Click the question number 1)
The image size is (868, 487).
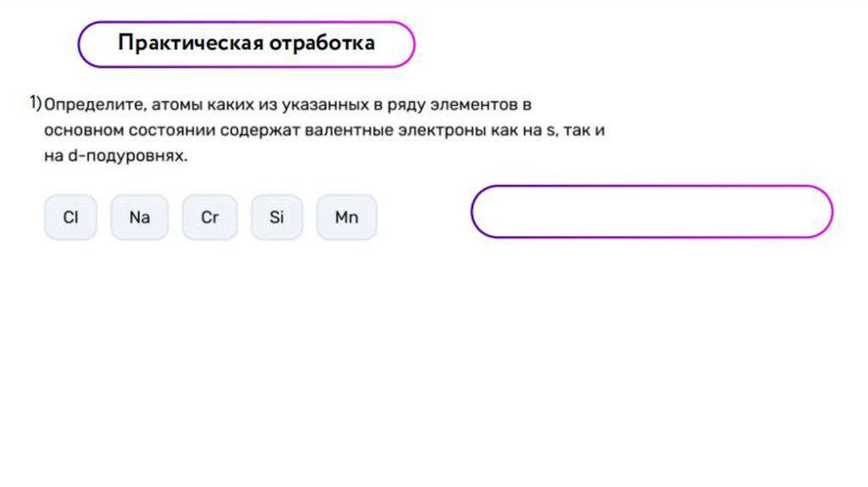[35, 104]
